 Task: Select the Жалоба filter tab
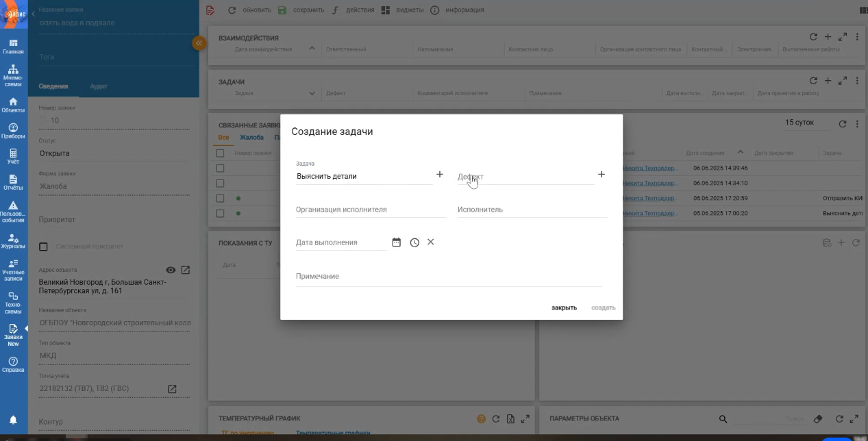pyautogui.click(x=251, y=138)
